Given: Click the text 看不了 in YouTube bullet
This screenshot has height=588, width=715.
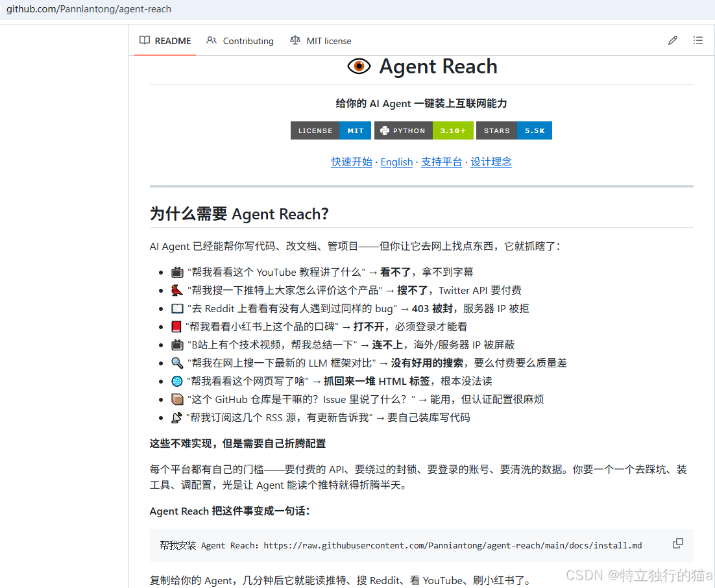Looking at the screenshot, I should pos(396,273).
